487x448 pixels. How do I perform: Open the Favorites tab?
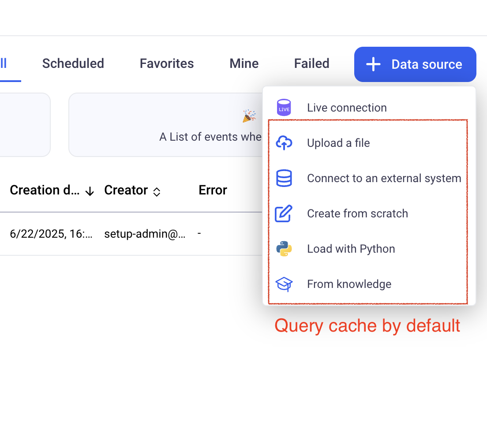click(167, 63)
